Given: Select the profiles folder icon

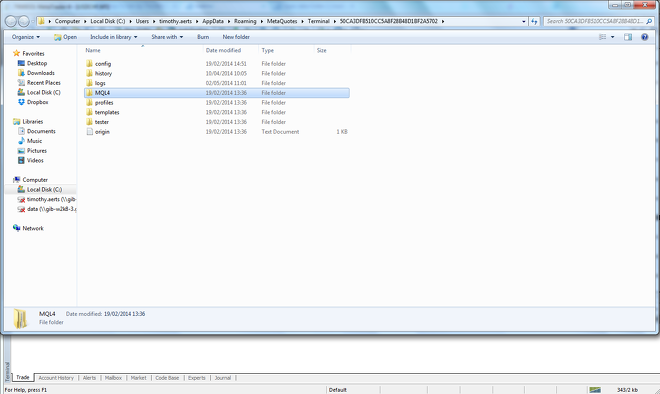Looking at the screenshot, I should click(89, 102).
